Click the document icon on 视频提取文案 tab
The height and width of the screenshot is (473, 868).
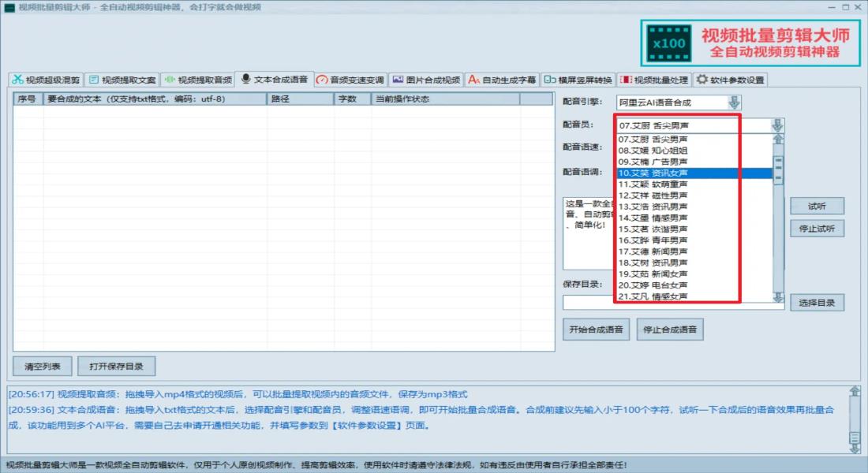94,80
